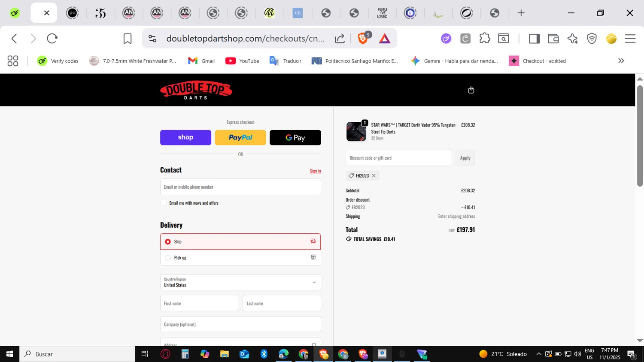Screen dimensions: 644x362
Task: Open the shopping bag cart icon
Action: tap(471, 90)
